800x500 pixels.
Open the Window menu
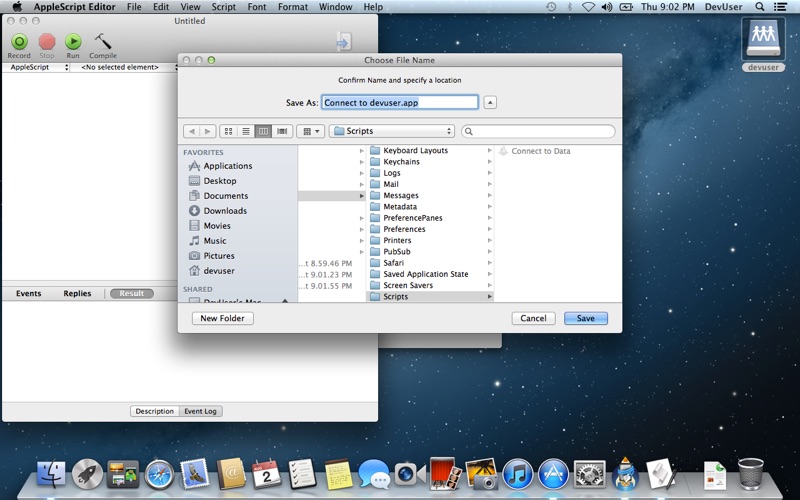point(335,7)
